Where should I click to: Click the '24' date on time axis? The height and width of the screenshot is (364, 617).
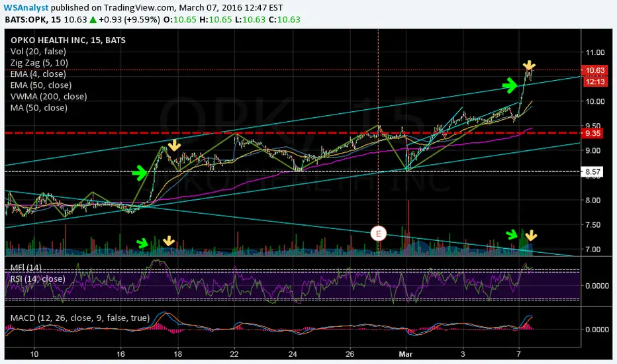click(x=293, y=354)
